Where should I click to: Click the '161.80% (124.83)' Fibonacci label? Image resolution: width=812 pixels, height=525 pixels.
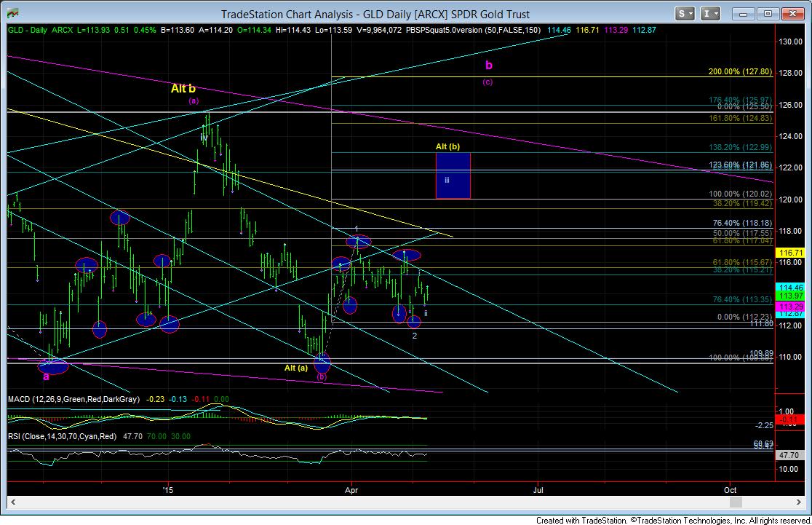pos(740,119)
